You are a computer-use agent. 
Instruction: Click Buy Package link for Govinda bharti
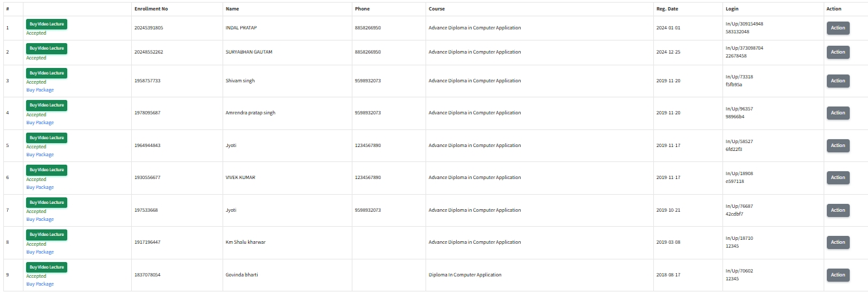40,284
